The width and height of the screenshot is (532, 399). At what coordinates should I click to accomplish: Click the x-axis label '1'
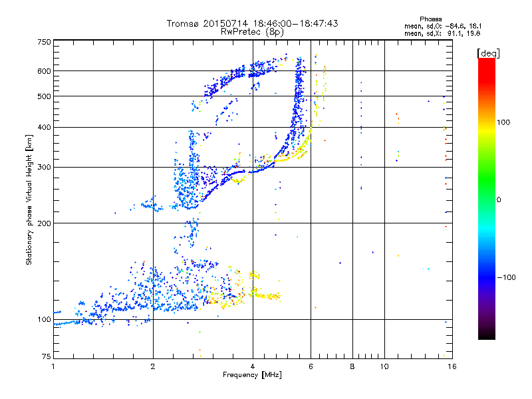click(x=53, y=366)
